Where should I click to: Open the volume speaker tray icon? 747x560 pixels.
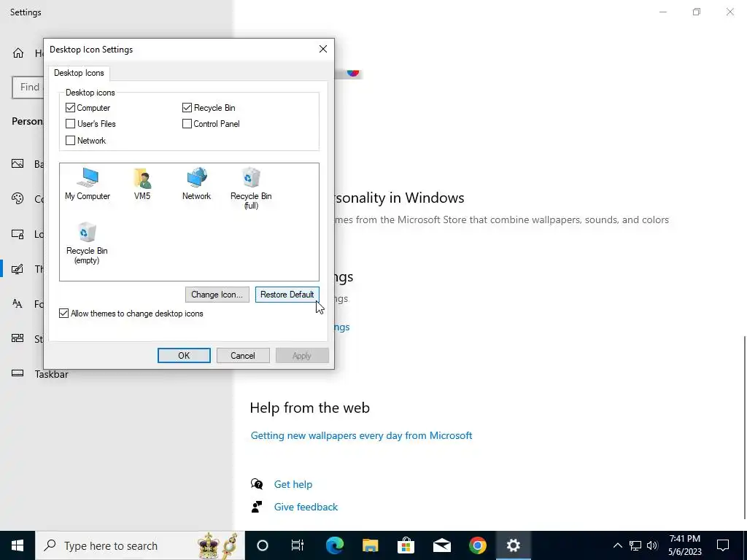652,545
